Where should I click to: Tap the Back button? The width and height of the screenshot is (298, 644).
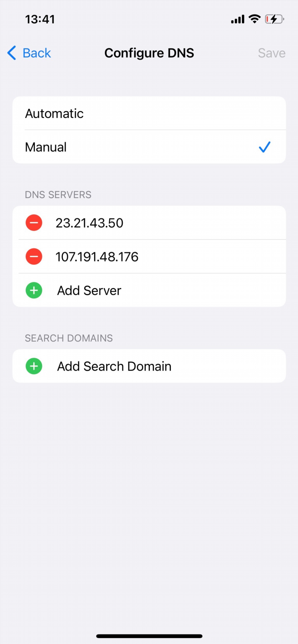click(x=29, y=53)
